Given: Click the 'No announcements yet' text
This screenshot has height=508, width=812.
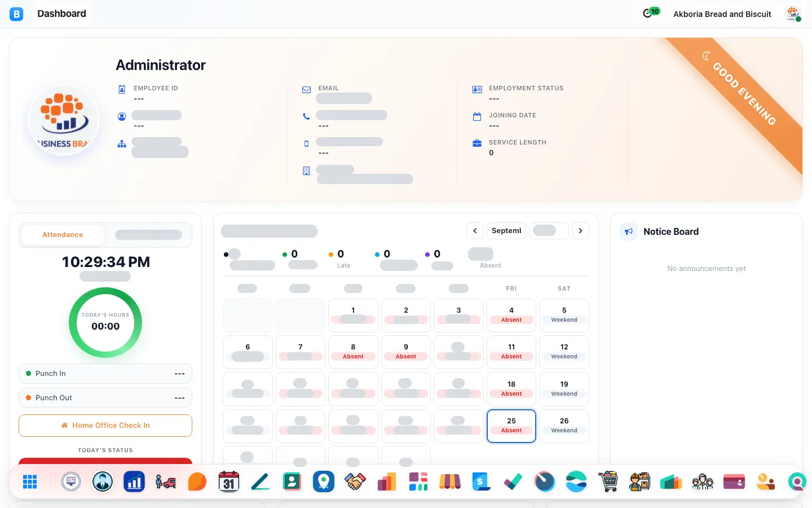Looking at the screenshot, I should [x=707, y=269].
